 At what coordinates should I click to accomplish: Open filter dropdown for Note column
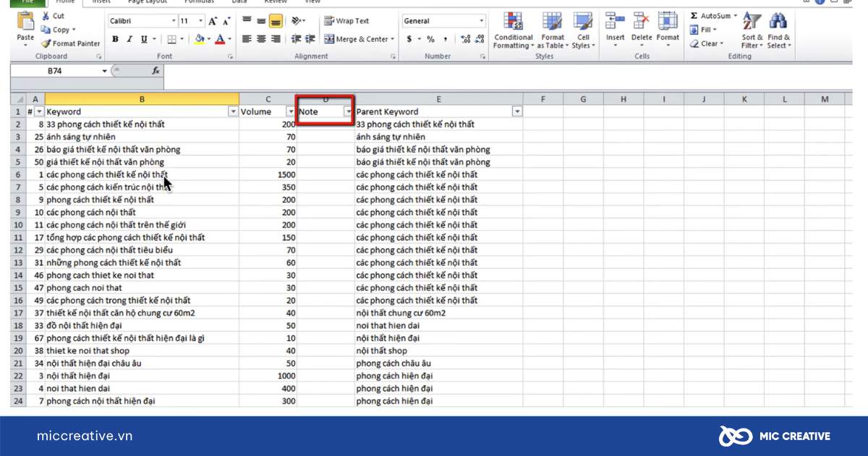[x=348, y=111]
